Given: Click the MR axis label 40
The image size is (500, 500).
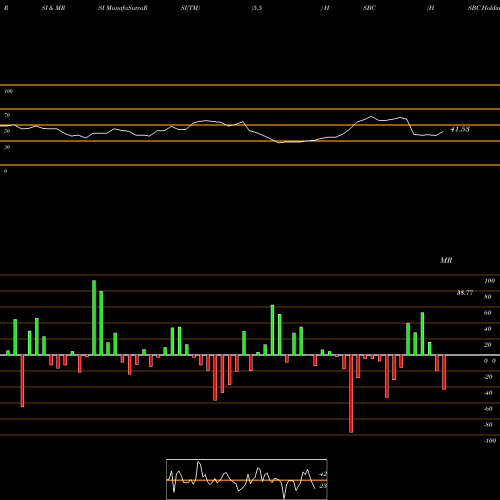Looking at the screenshot, I should coord(488,329).
